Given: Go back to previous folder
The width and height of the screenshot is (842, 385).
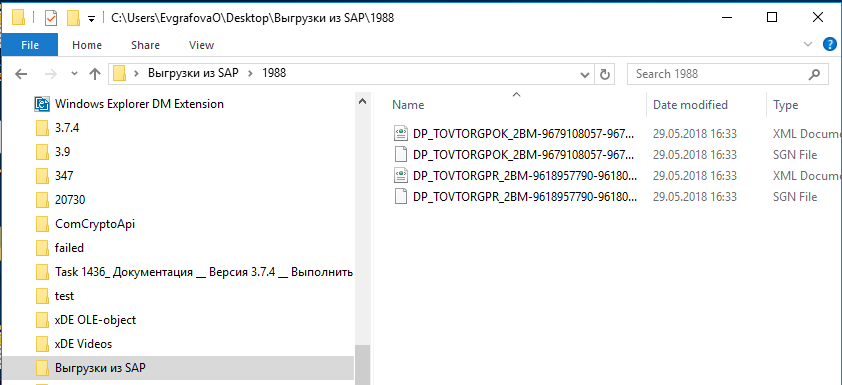Looking at the screenshot, I should point(21,74).
